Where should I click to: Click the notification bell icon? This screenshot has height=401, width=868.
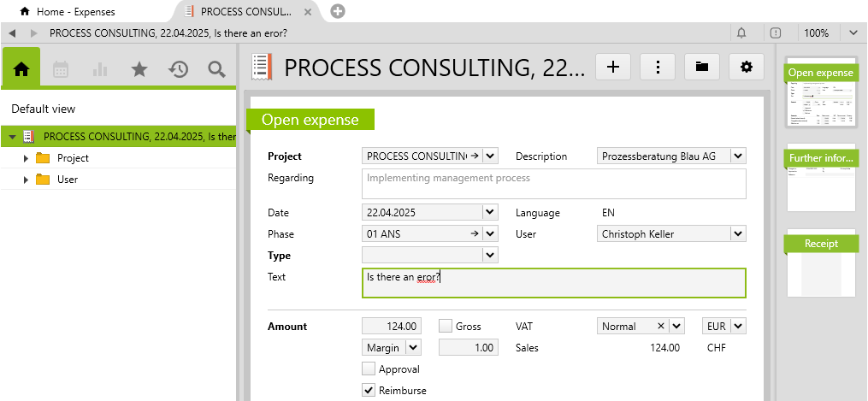tap(741, 32)
